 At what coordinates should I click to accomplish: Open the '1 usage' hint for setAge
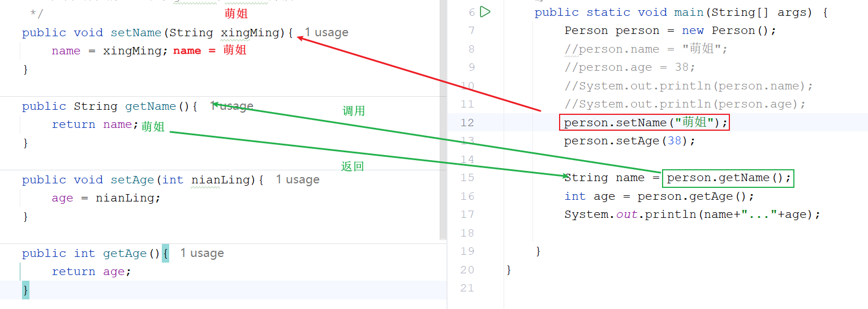click(x=298, y=180)
